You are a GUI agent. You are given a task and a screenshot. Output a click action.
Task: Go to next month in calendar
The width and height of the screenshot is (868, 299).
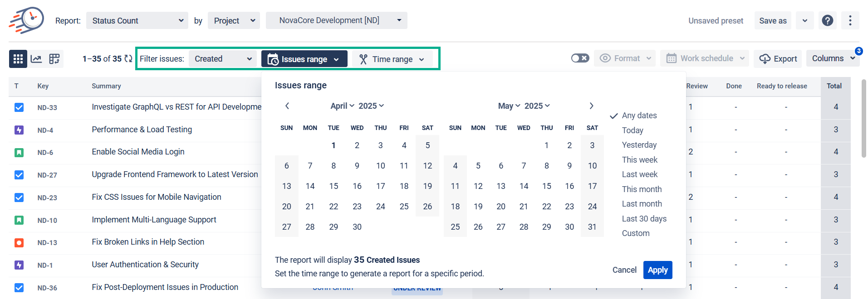pyautogui.click(x=591, y=106)
